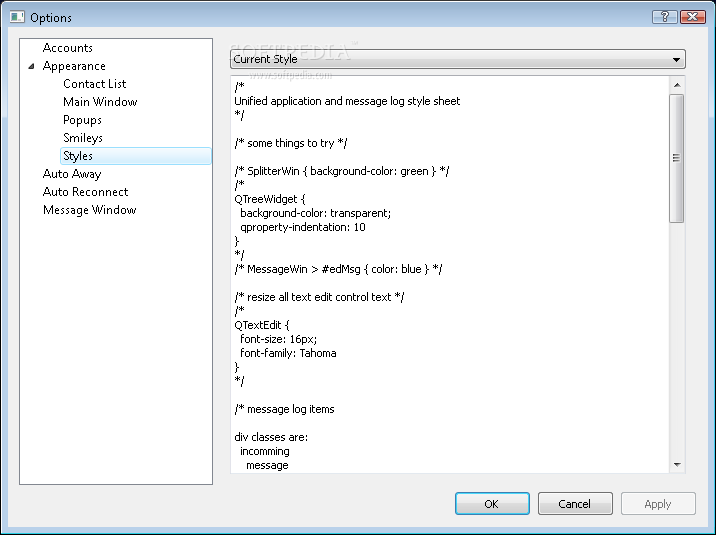Select Contact List settings

click(x=95, y=84)
